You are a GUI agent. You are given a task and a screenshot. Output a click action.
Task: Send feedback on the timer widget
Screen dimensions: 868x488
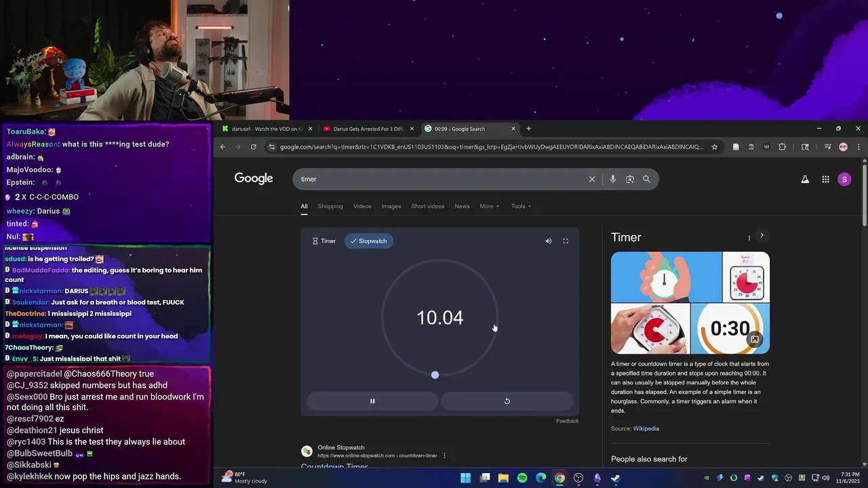[x=568, y=421]
